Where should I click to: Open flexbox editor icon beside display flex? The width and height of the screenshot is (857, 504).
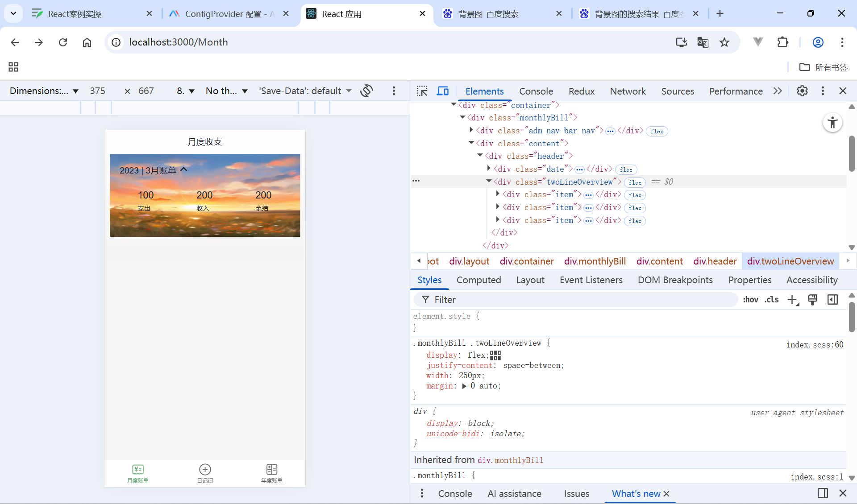point(495,355)
